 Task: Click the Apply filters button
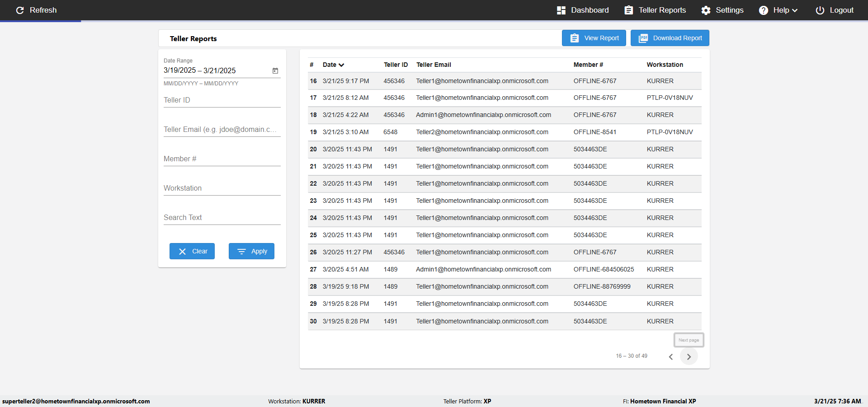pyautogui.click(x=251, y=251)
